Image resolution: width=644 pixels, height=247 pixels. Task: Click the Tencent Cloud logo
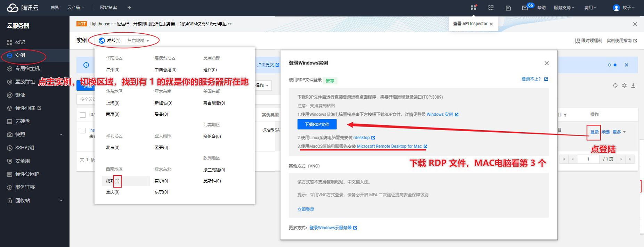coord(23,8)
